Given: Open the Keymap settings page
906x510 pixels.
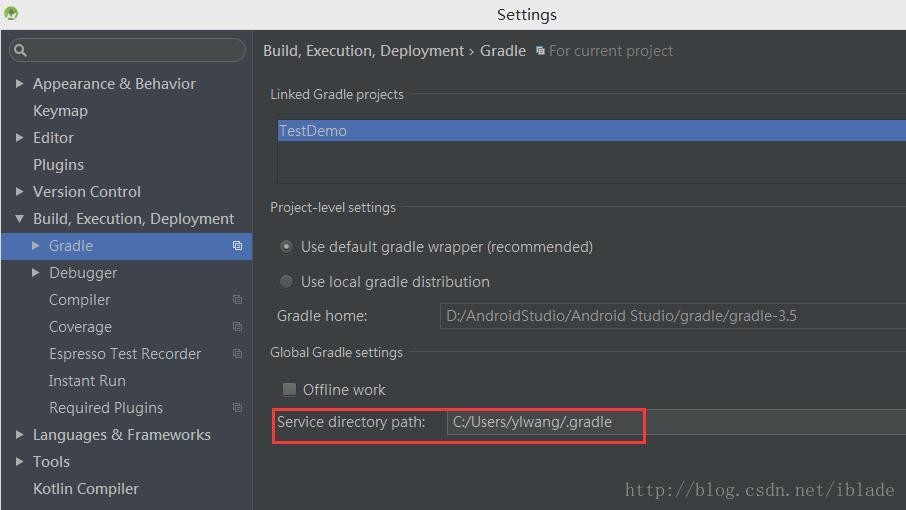Looking at the screenshot, I should coord(60,111).
